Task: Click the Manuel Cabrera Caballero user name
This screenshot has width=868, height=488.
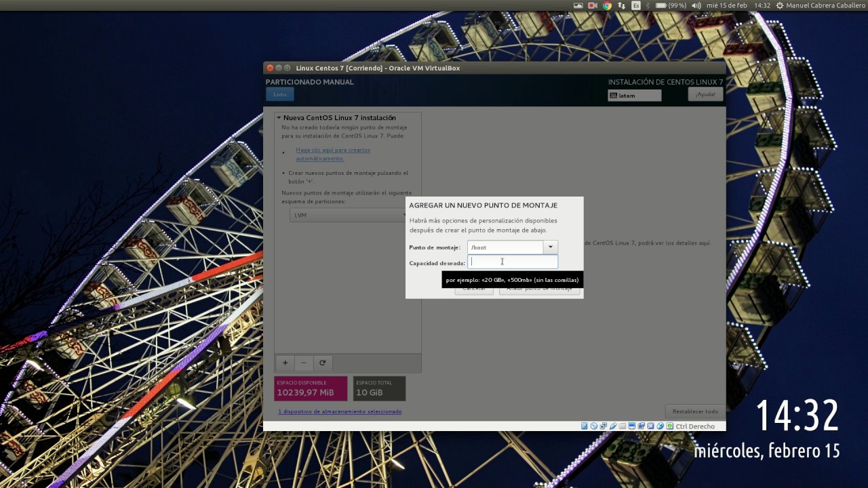Action: pyautogui.click(x=825, y=5)
